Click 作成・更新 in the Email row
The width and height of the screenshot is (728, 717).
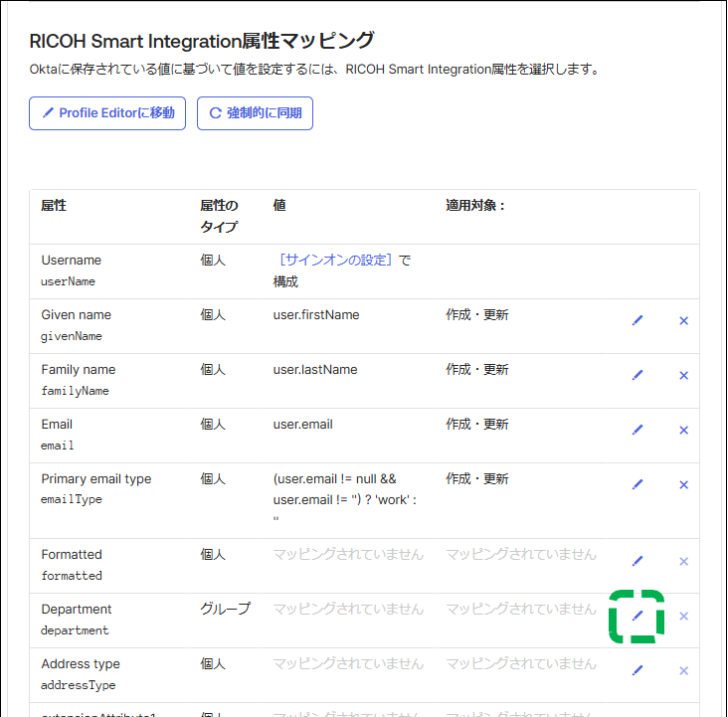coord(477,425)
